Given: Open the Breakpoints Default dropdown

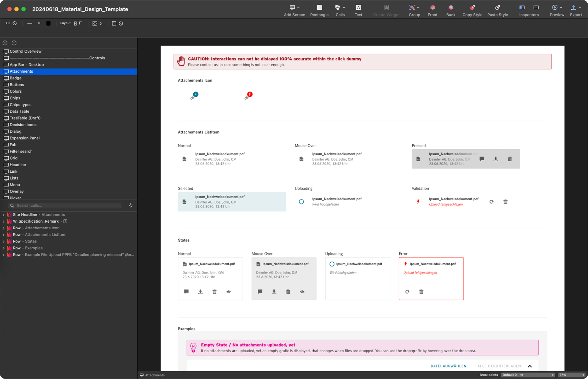Looking at the screenshot, I should (x=528, y=375).
